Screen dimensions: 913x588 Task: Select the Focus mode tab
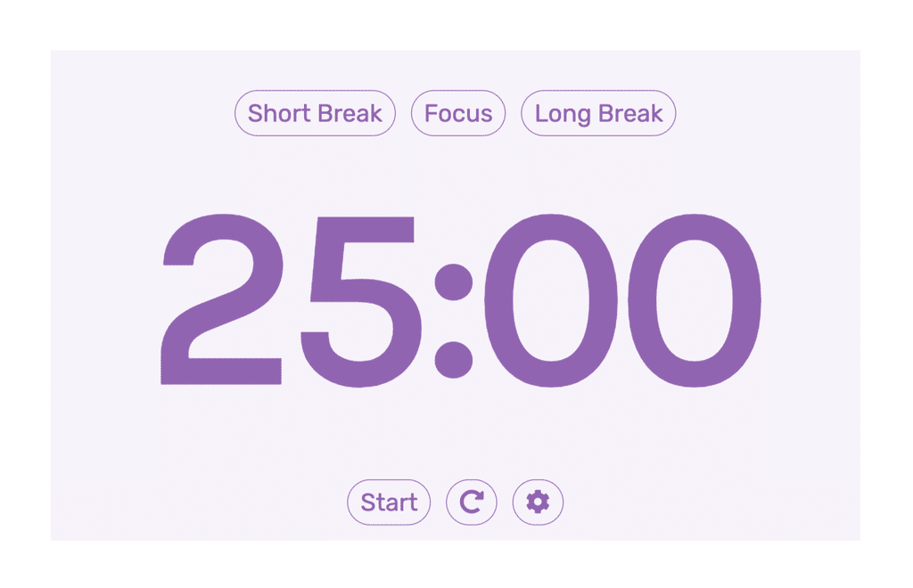[458, 113]
